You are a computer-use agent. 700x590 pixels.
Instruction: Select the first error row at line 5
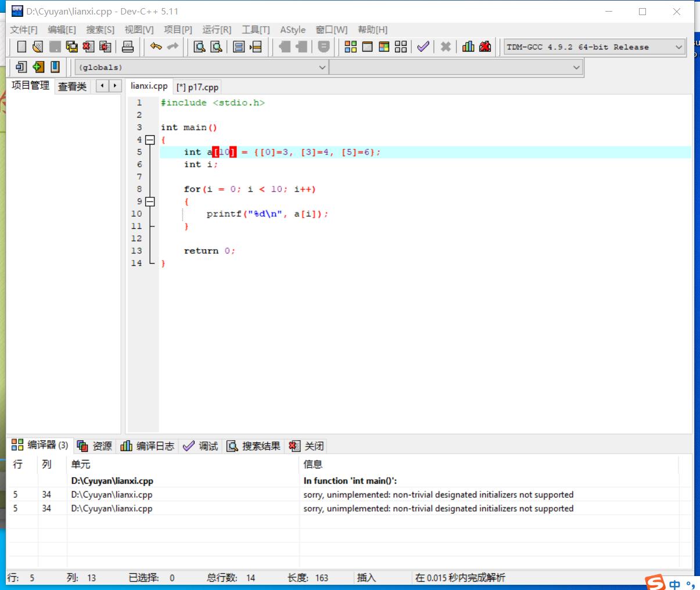[x=290, y=495]
